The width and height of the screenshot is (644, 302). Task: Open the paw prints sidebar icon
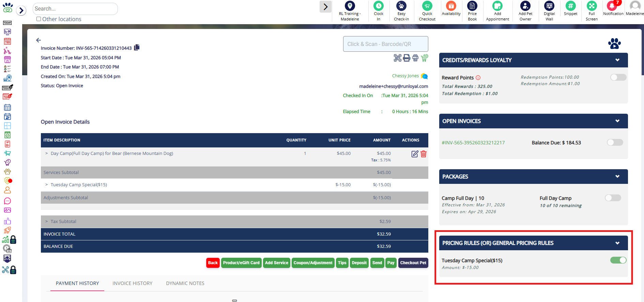7,172
